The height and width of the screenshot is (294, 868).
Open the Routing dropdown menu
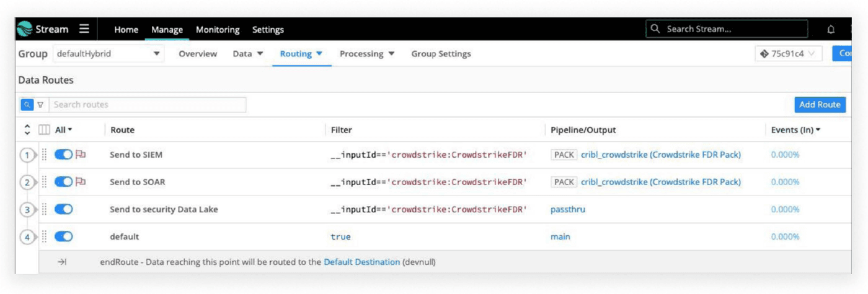point(301,54)
